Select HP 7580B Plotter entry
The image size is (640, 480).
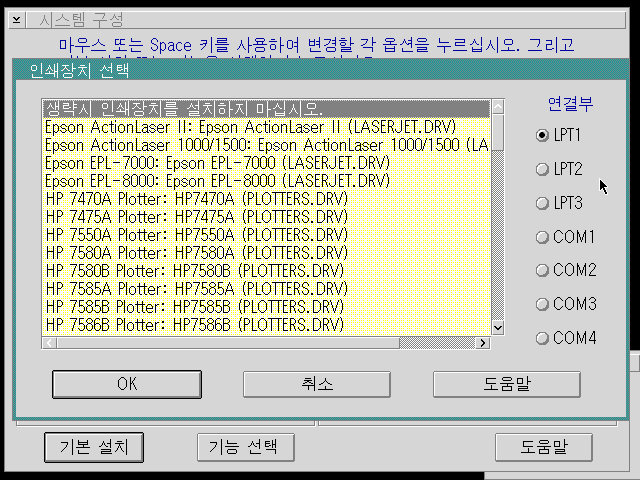pos(267,271)
